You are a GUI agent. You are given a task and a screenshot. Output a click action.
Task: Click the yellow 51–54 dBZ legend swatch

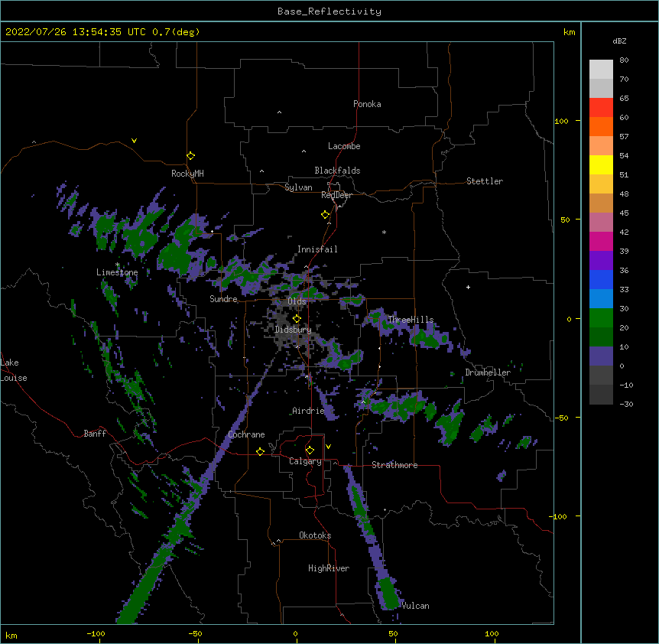pyautogui.click(x=601, y=164)
